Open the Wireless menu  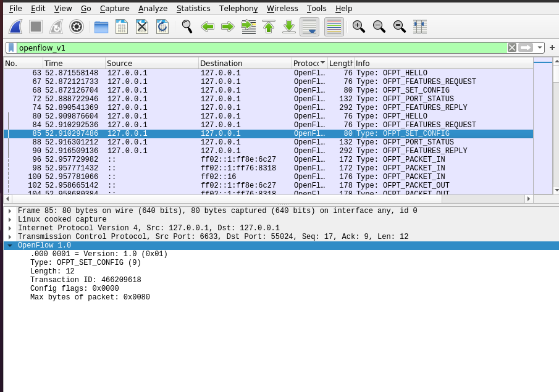pos(282,9)
